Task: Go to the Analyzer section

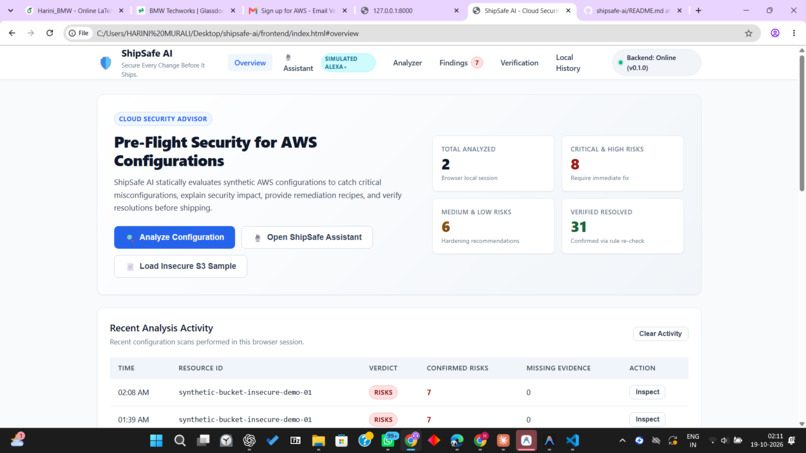Action: point(407,63)
